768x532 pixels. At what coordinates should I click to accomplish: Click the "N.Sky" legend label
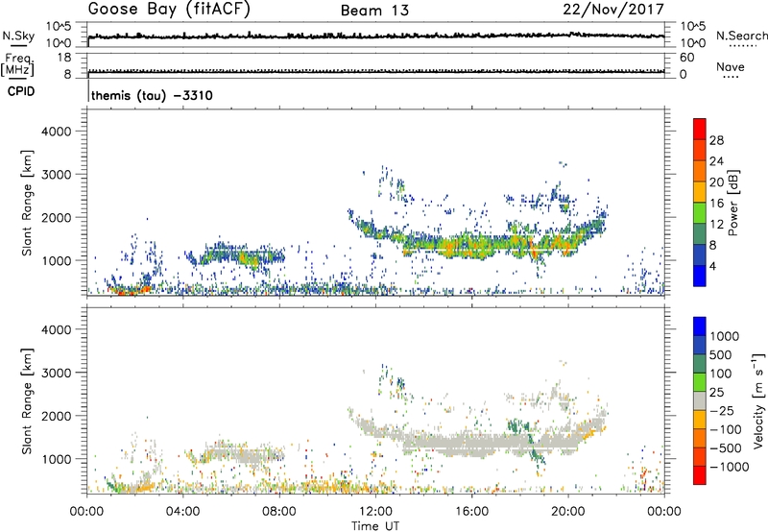[x=18, y=36]
